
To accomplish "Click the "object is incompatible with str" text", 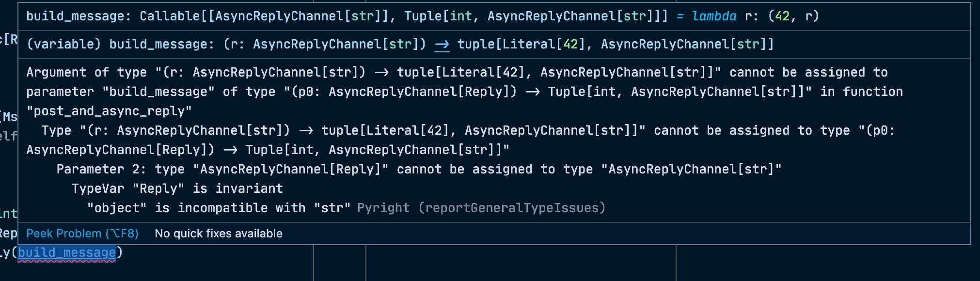I will click(x=218, y=207).
